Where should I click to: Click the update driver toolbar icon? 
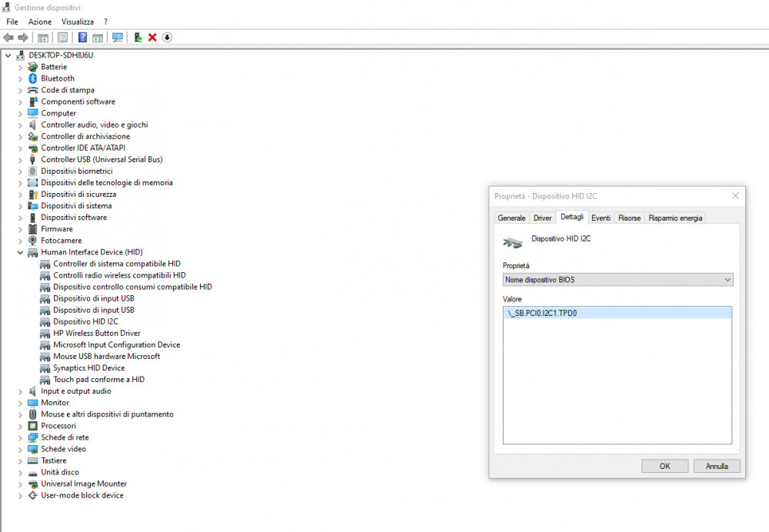click(x=138, y=38)
